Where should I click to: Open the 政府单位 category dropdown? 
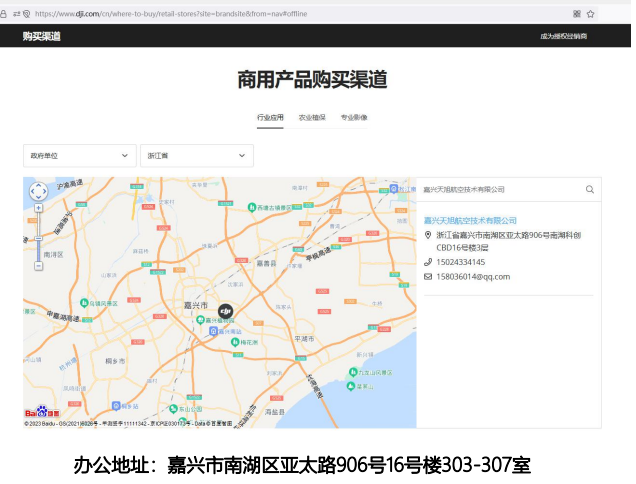point(79,156)
